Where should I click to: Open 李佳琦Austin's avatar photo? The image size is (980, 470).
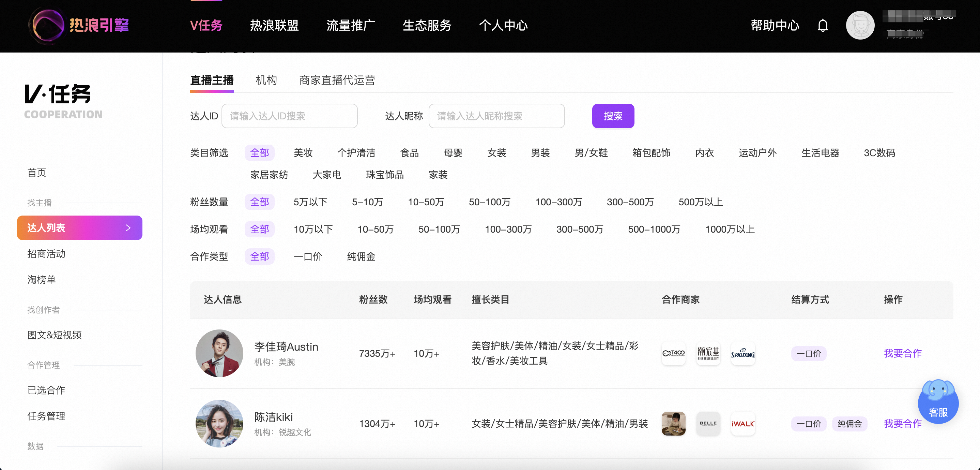click(219, 353)
